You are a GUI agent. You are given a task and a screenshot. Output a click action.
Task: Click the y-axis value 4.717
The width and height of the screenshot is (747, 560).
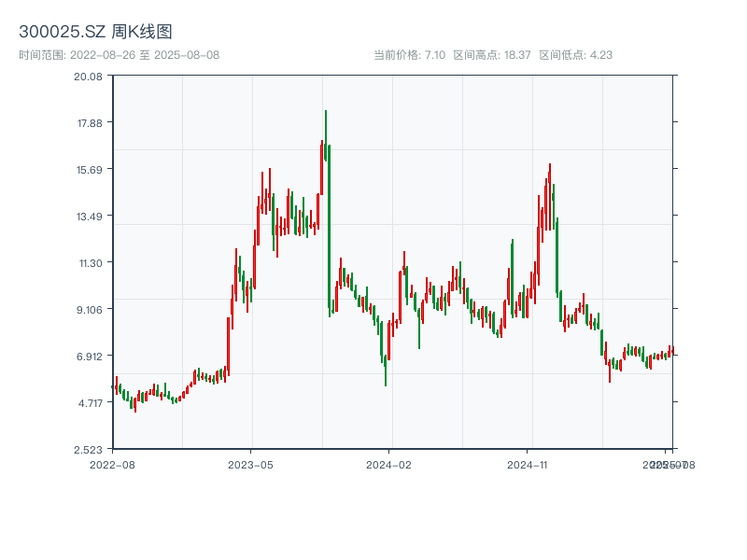point(91,403)
